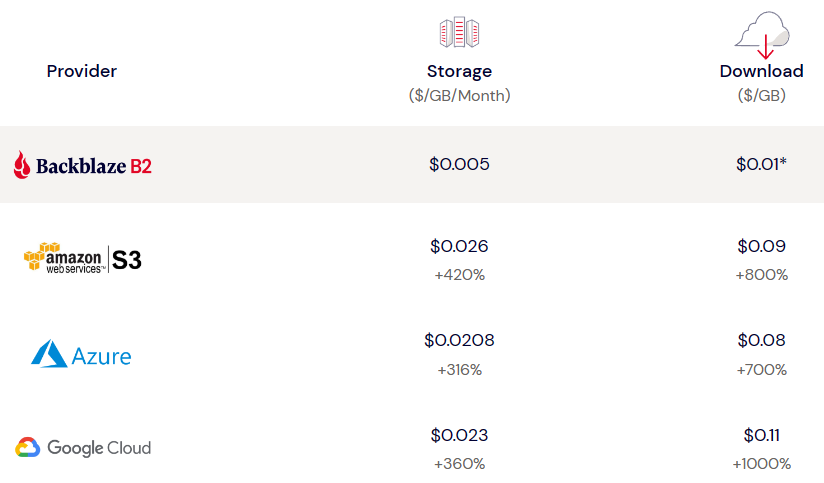Click Google Cloud download price $0.11
Image resolution: width=824 pixels, height=483 pixels.
point(761,435)
